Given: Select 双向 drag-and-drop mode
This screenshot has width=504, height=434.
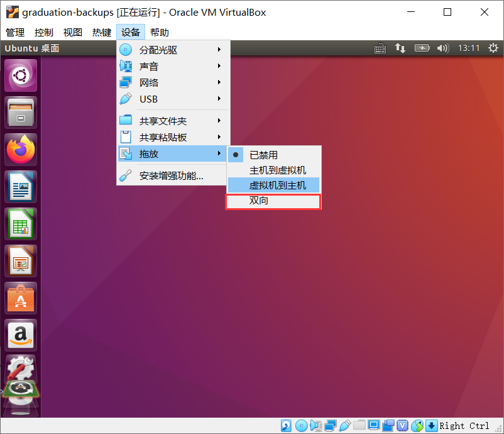Looking at the screenshot, I should point(273,201).
